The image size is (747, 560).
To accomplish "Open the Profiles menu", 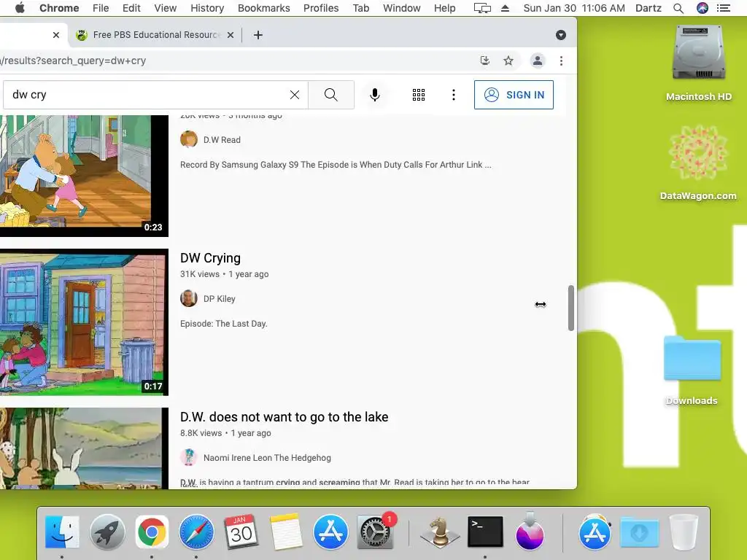I will pyautogui.click(x=321, y=8).
